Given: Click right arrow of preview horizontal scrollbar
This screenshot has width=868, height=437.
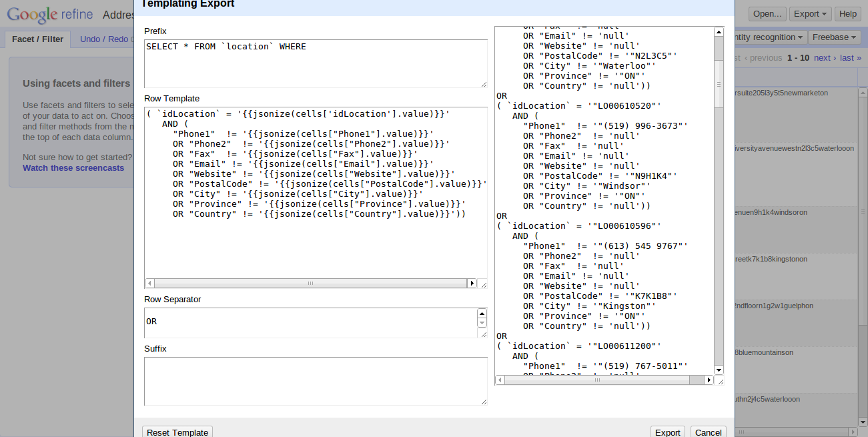Looking at the screenshot, I should coord(709,380).
